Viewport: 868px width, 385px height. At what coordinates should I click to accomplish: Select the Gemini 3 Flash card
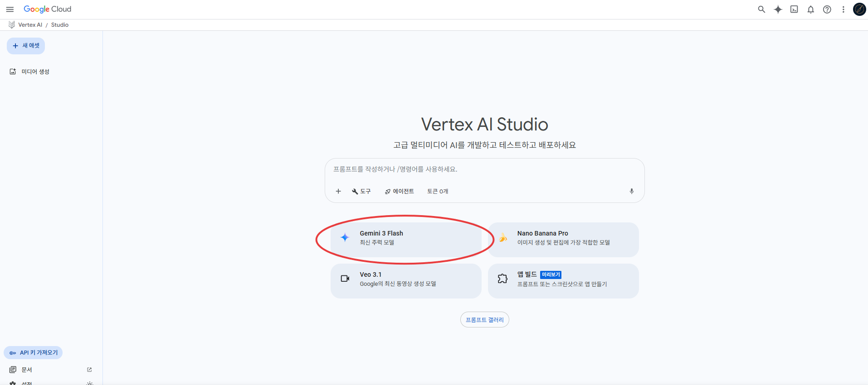406,240
